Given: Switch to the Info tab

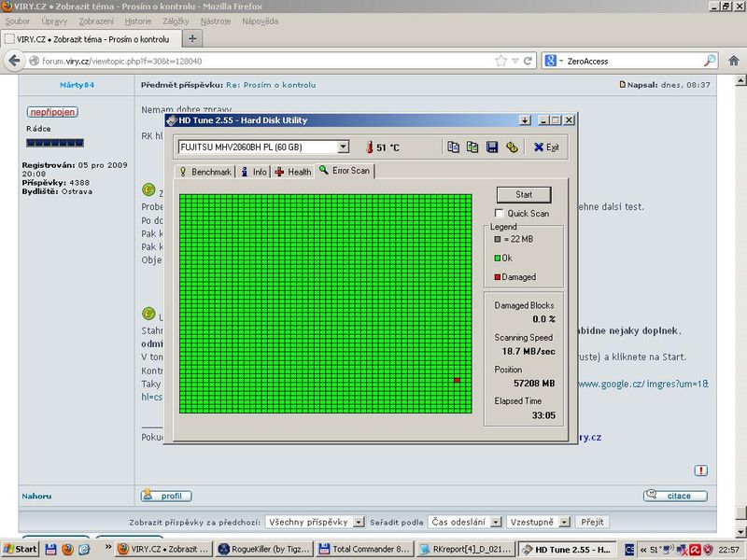Looking at the screenshot, I should click(x=253, y=172).
